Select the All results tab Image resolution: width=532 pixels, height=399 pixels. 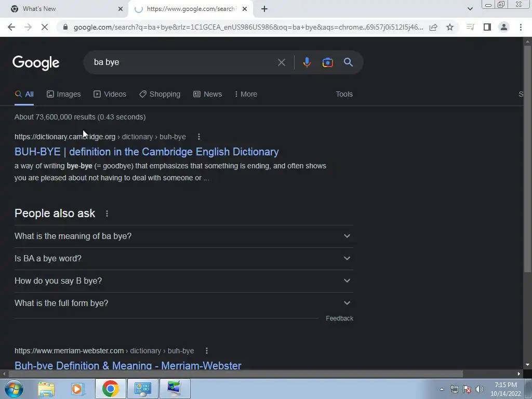(x=24, y=95)
